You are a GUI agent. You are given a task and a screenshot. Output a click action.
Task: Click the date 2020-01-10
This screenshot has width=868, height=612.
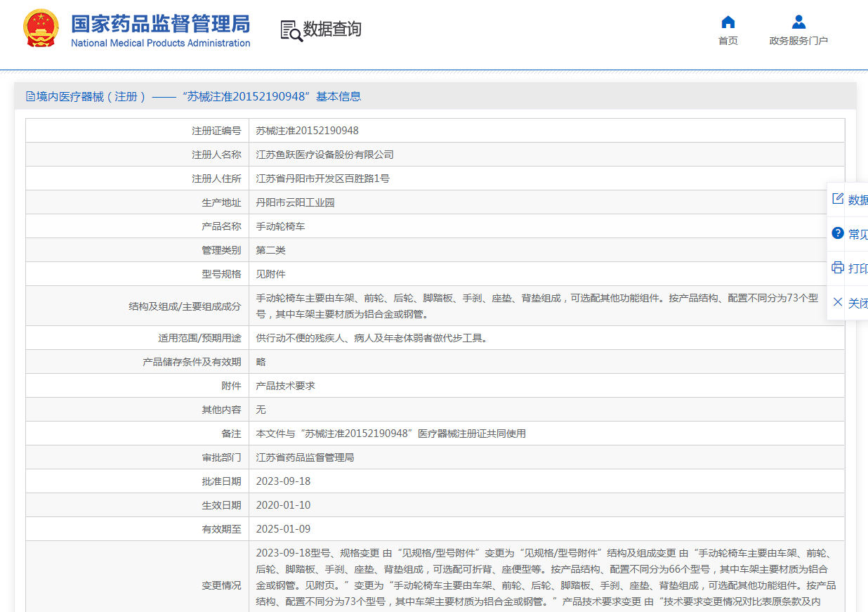283,505
